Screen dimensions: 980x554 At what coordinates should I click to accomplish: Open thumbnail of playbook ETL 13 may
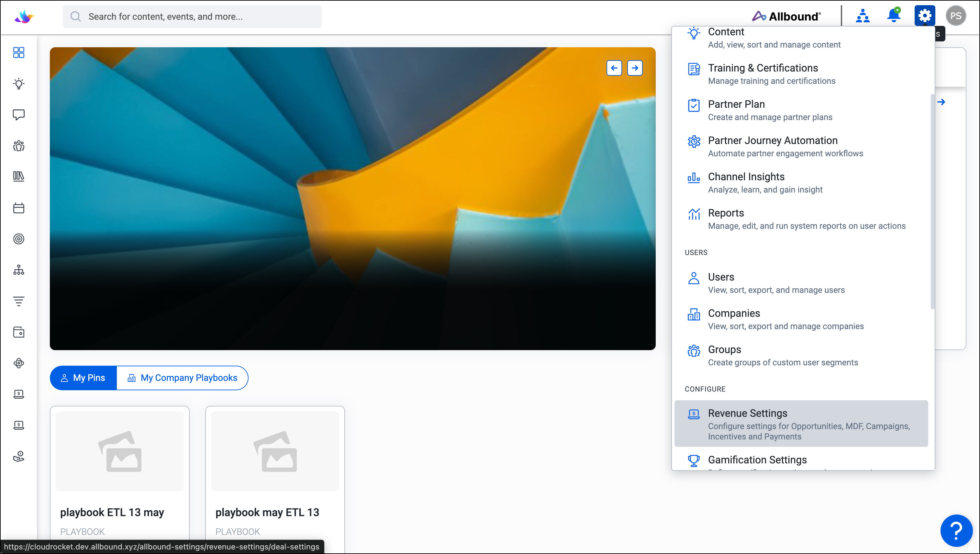click(x=119, y=451)
